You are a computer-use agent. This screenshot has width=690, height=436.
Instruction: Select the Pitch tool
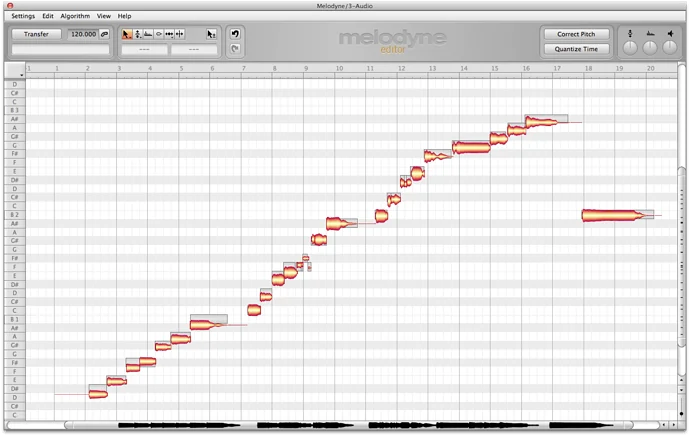(x=138, y=34)
